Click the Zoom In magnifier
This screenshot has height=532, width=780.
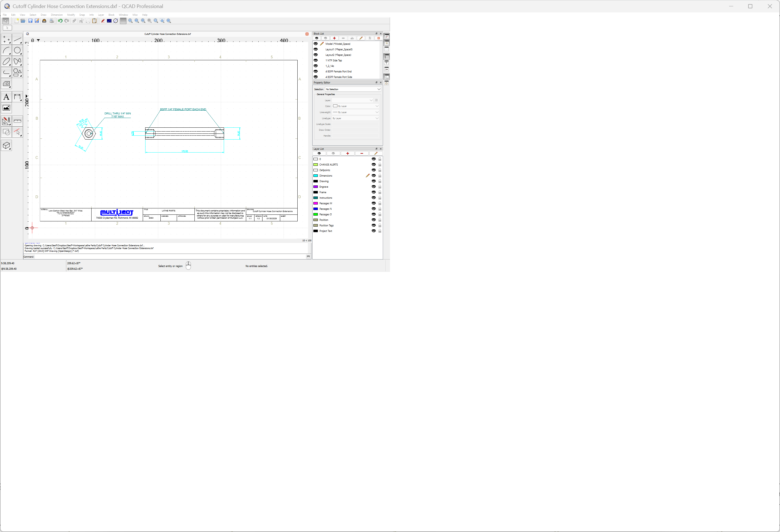(x=131, y=21)
